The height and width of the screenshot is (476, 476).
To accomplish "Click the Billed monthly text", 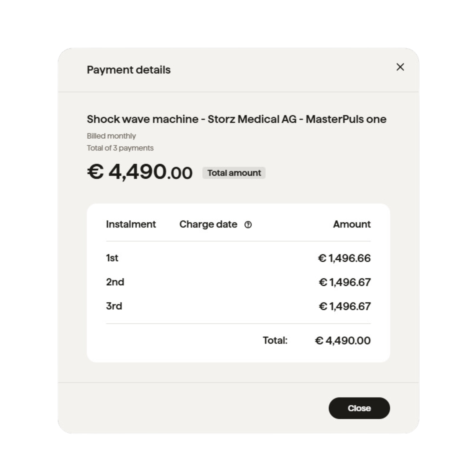I will coord(111,136).
